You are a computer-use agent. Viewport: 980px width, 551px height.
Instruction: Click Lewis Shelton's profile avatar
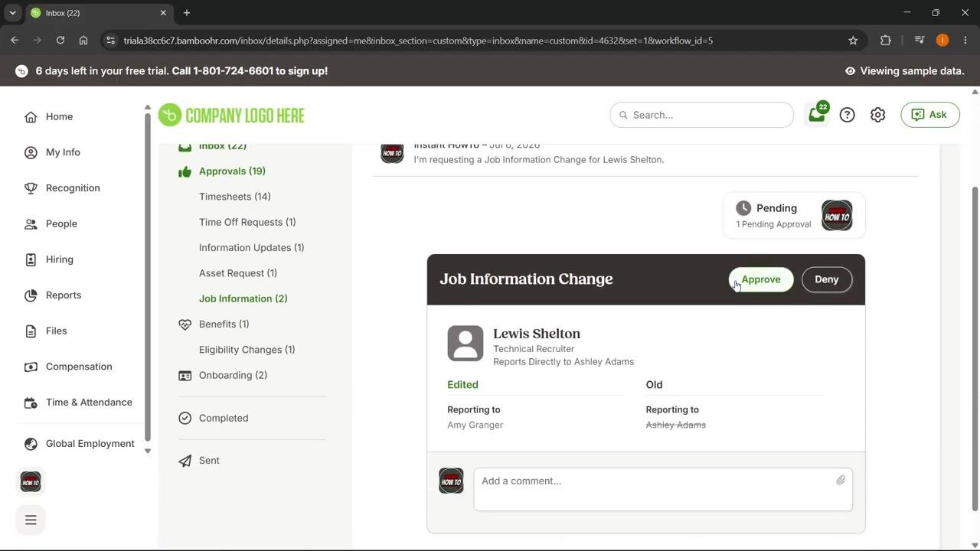465,343
